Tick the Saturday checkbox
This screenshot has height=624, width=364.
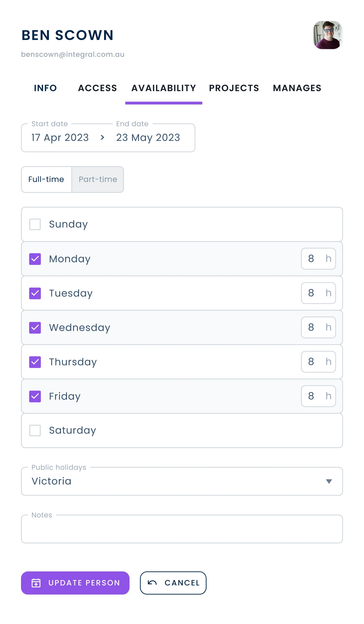[35, 431]
